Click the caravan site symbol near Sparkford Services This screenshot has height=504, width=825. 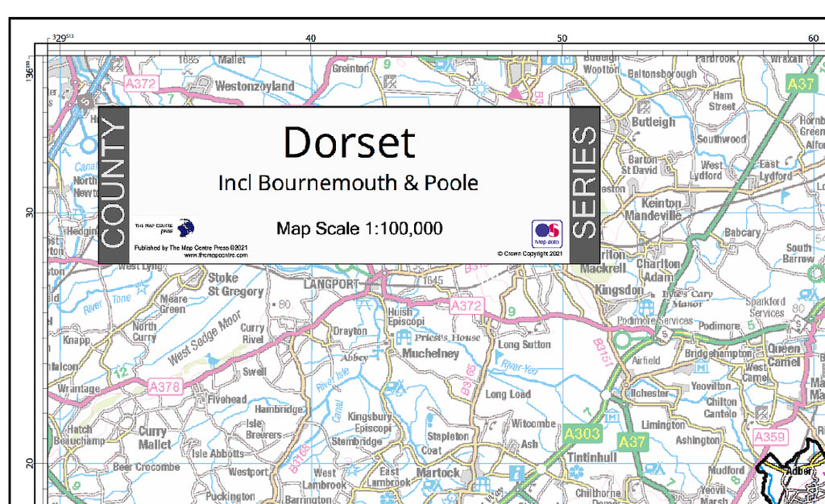point(804,294)
